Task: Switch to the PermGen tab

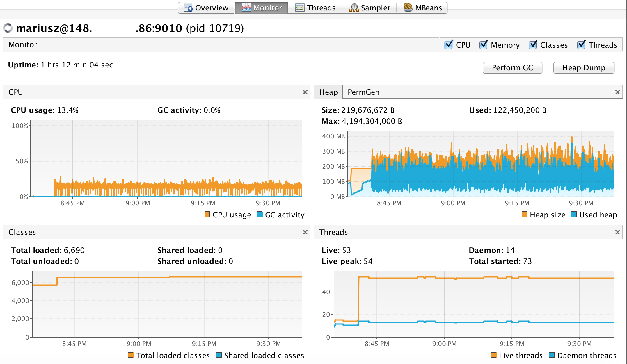Action: (x=363, y=92)
